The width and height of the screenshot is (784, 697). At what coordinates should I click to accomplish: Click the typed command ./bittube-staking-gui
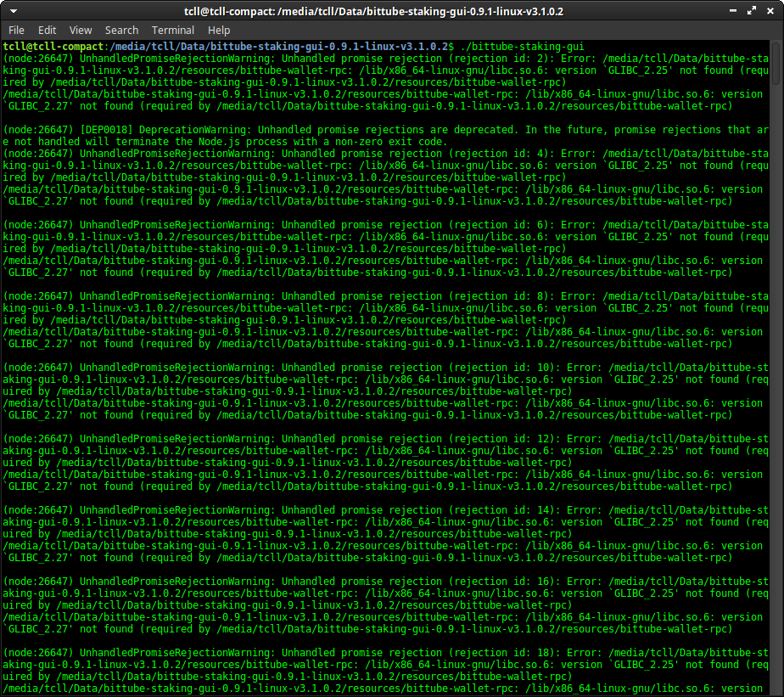point(522,47)
